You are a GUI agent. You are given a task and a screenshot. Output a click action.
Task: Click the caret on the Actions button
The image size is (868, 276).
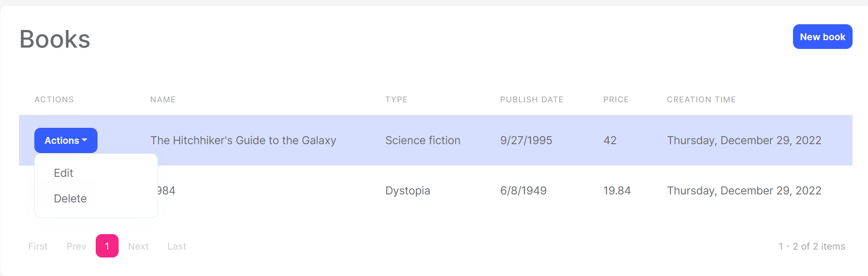tap(85, 140)
